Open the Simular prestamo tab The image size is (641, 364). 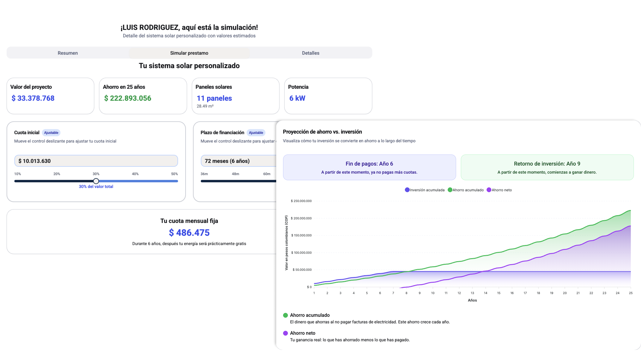click(189, 53)
